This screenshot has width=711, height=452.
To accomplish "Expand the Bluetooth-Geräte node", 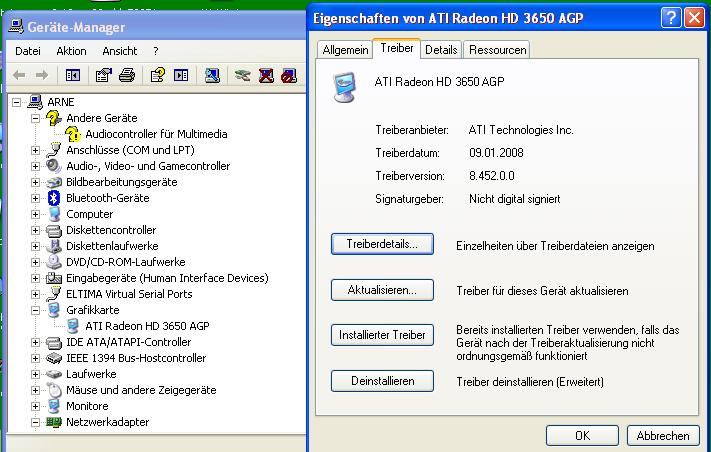I will [x=35, y=198].
